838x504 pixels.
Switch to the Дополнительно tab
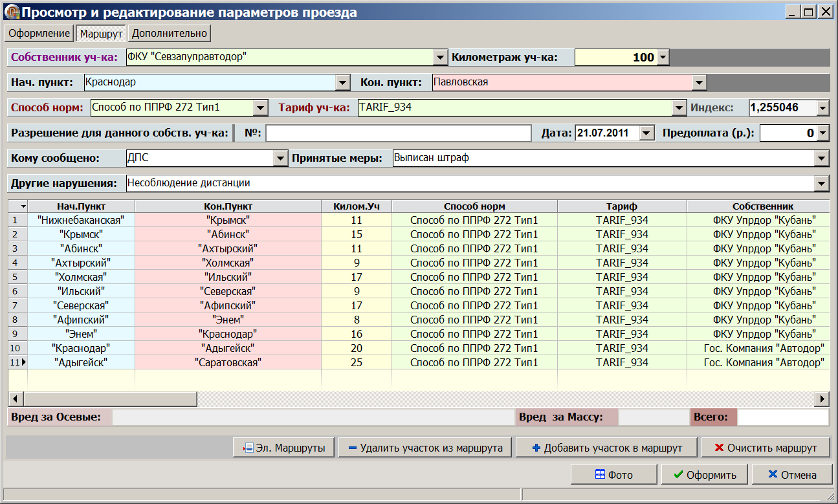(170, 33)
